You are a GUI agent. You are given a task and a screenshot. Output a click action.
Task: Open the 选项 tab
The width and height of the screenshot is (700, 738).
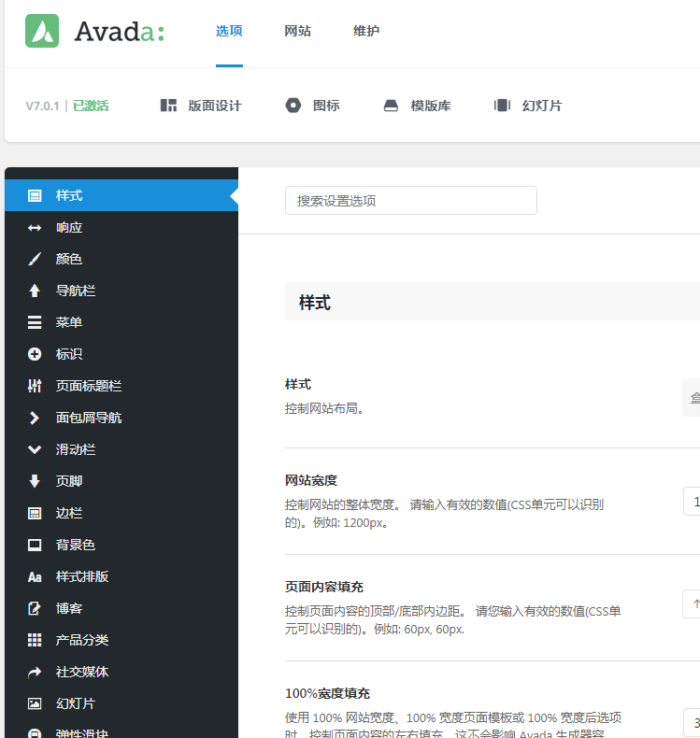tap(229, 31)
